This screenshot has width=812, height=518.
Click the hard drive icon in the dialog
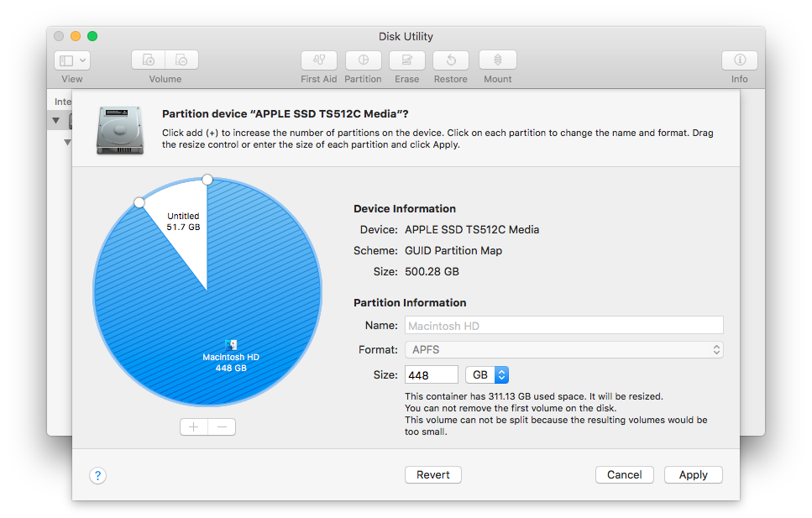tap(119, 130)
